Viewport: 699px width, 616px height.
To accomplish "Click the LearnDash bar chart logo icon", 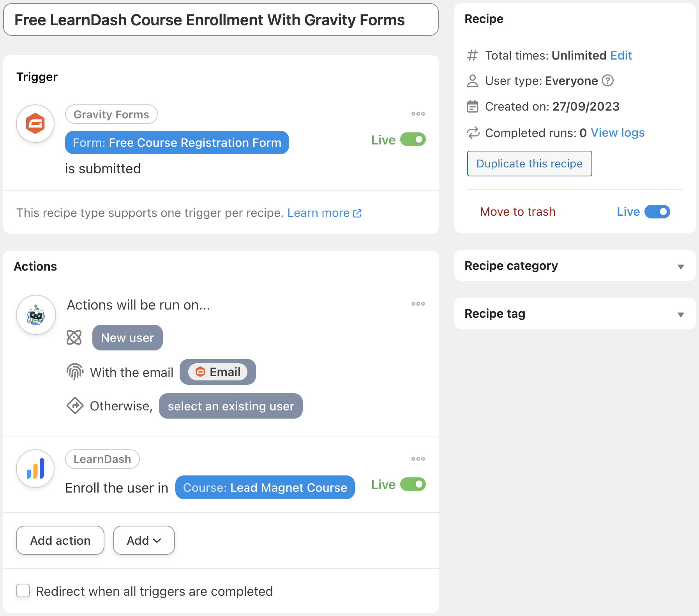I will [x=35, y=468].
